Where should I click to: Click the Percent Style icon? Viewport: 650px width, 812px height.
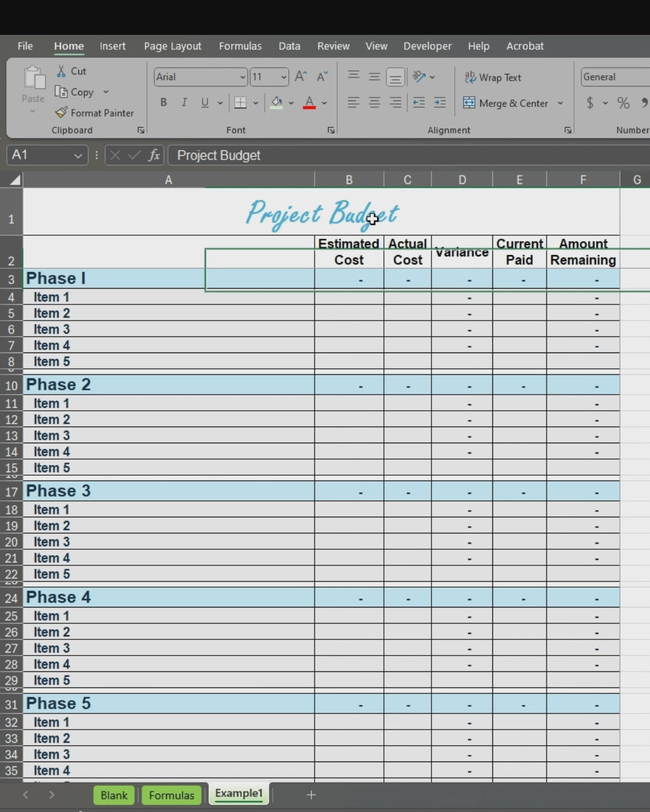coord(624,103)
